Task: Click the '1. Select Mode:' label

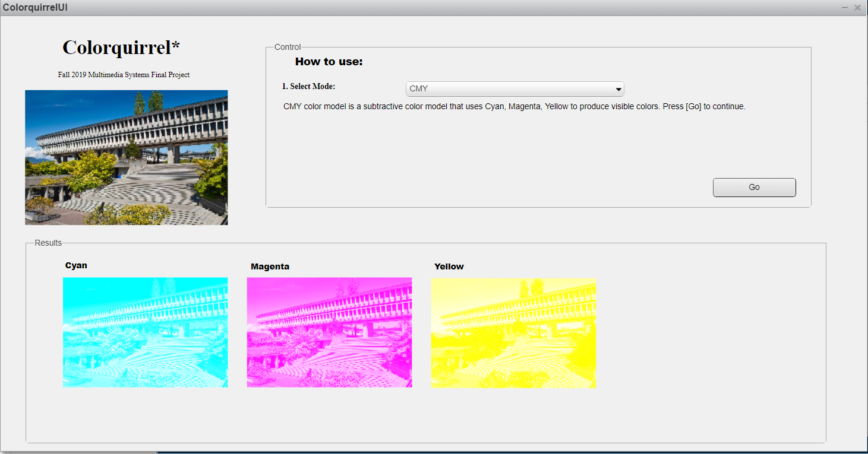Action: click(x=308, y=87)
